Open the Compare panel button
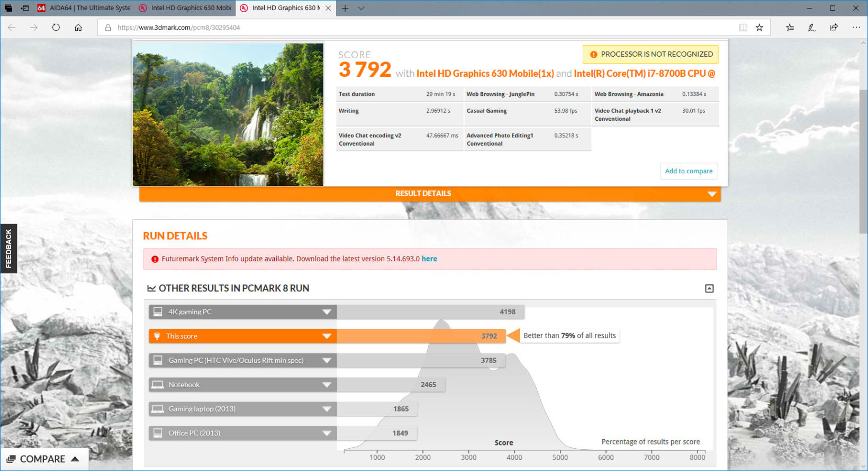 point(44,459)
